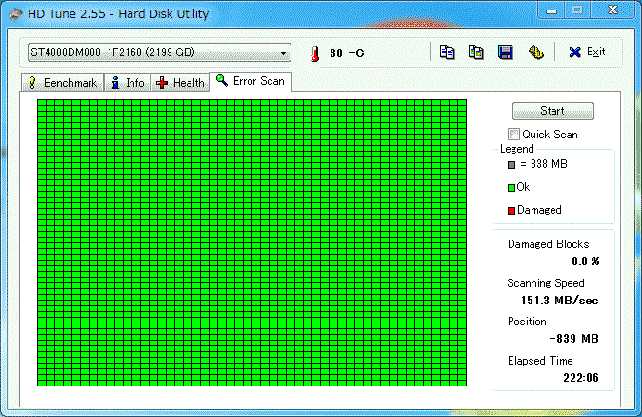
Task: Open the Info tab
Action: pyautogui.click(x=128, y=83)
